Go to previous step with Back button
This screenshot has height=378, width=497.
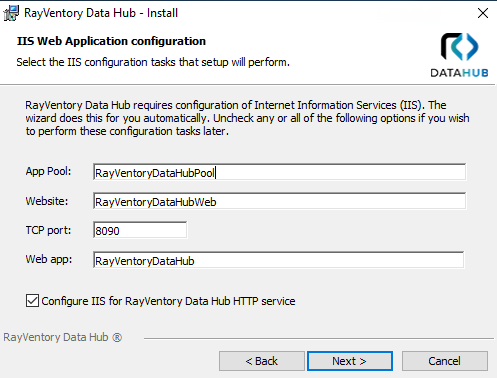pyautogui.click(x=262, y=361)
